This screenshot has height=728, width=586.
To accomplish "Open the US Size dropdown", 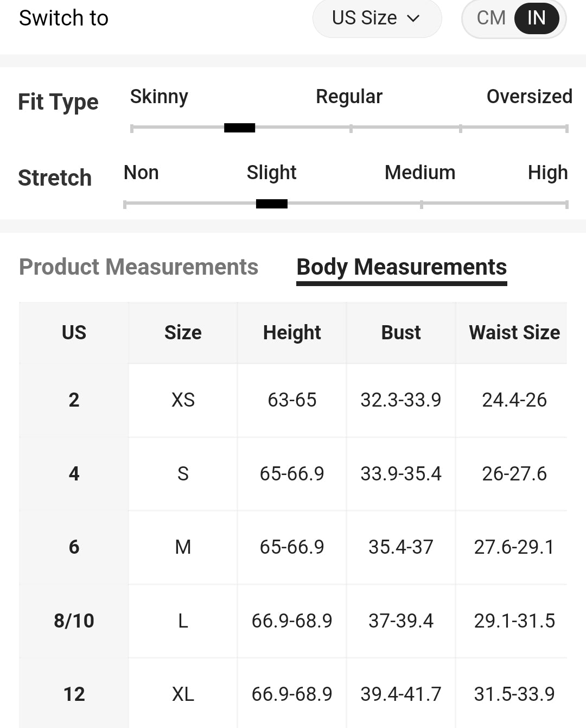I will point(377,18).
